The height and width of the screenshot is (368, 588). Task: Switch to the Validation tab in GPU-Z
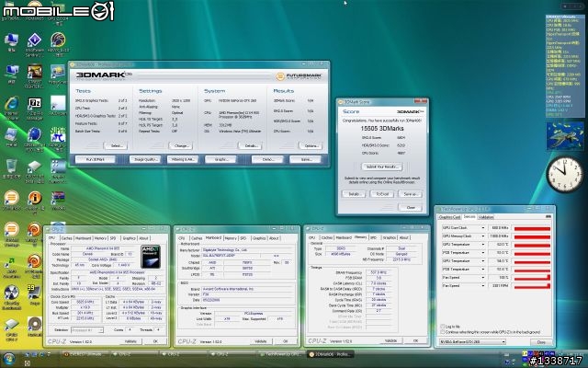pyautogui.click(x=486, y=217)
